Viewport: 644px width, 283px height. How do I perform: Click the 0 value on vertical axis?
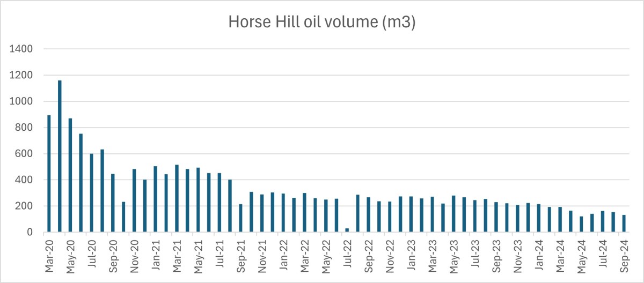(x=30, y=232)
